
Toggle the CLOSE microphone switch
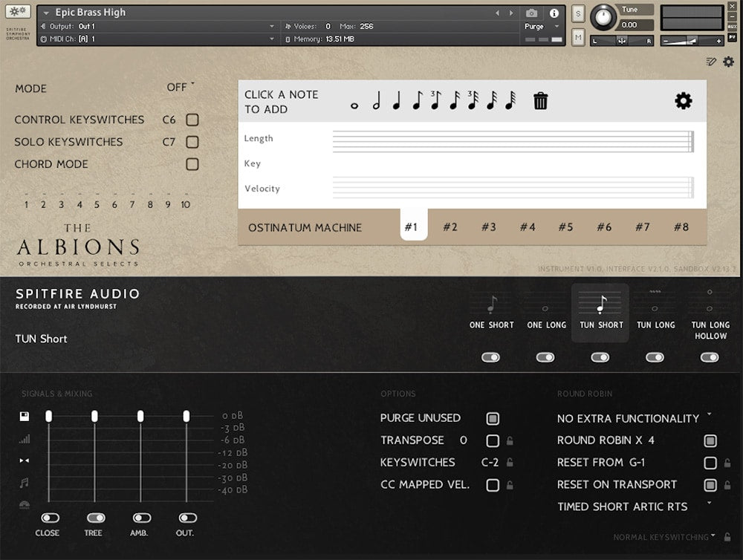[50, 518]
